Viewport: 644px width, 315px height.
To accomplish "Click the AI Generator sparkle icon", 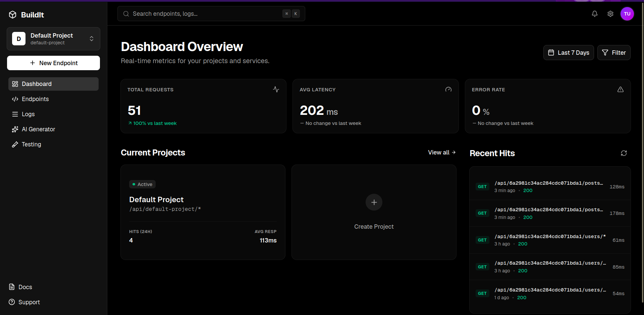I will point(15,129).
